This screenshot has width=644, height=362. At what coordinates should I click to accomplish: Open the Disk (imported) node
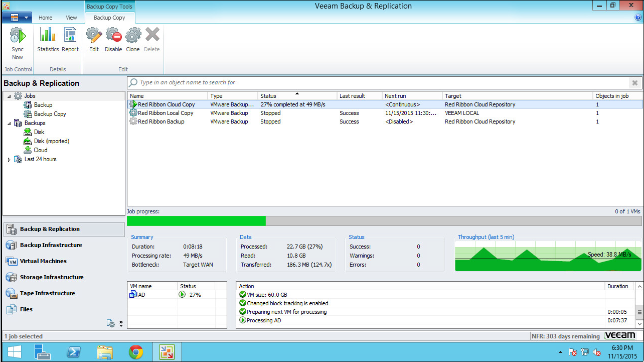[51, 141]
